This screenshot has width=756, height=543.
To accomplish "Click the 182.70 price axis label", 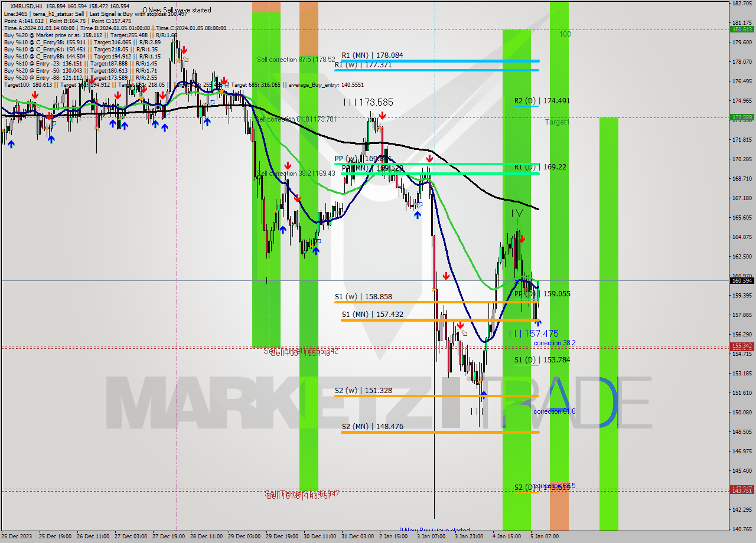I will 741,4.
